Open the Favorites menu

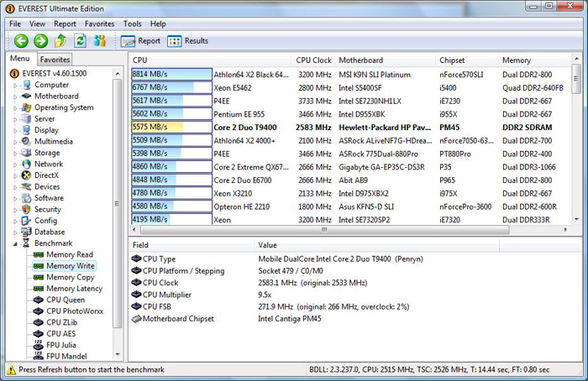click(99, 24)
